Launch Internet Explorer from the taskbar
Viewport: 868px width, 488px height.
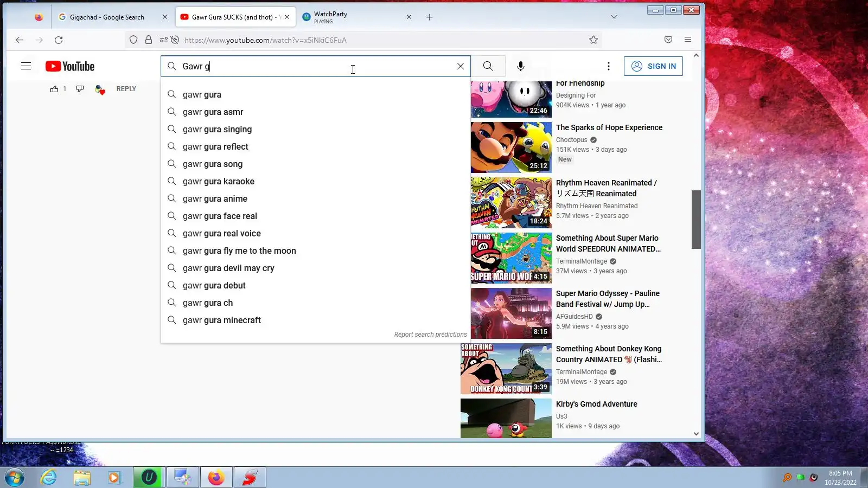tap(49, 478)
